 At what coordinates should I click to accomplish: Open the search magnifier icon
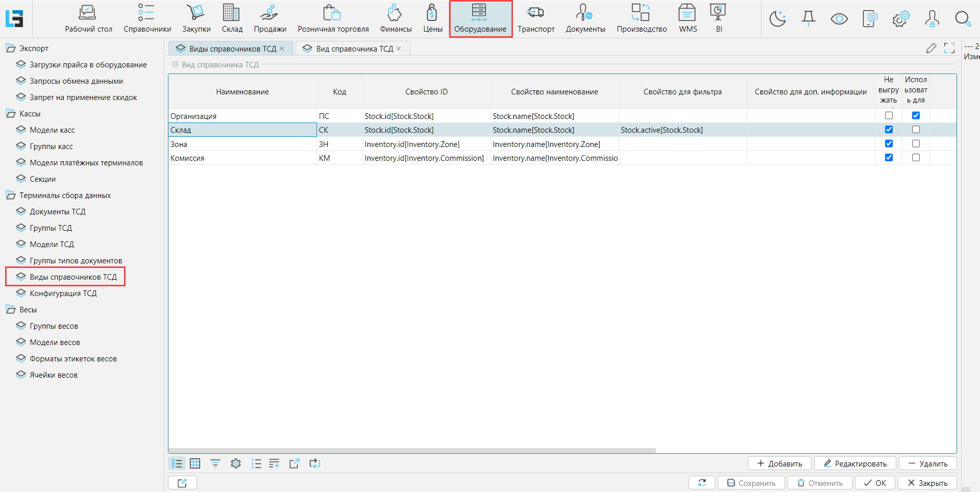pos(963,19)
